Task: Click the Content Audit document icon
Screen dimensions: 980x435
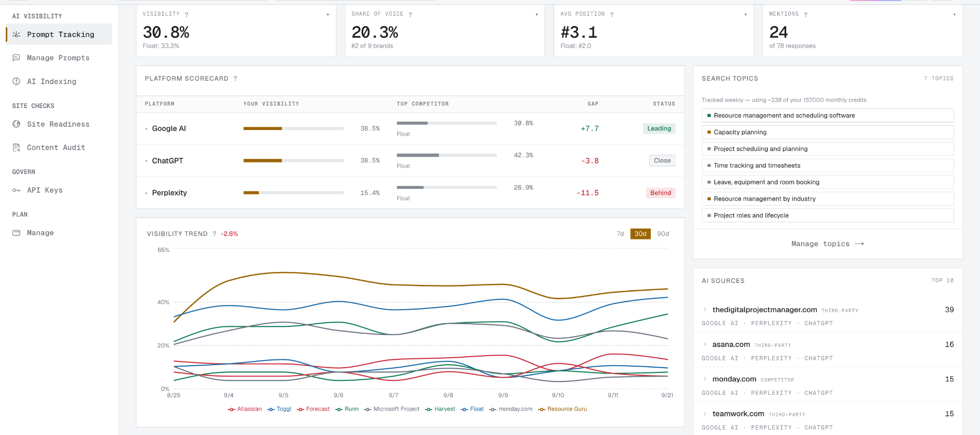Action: point(16,148)
